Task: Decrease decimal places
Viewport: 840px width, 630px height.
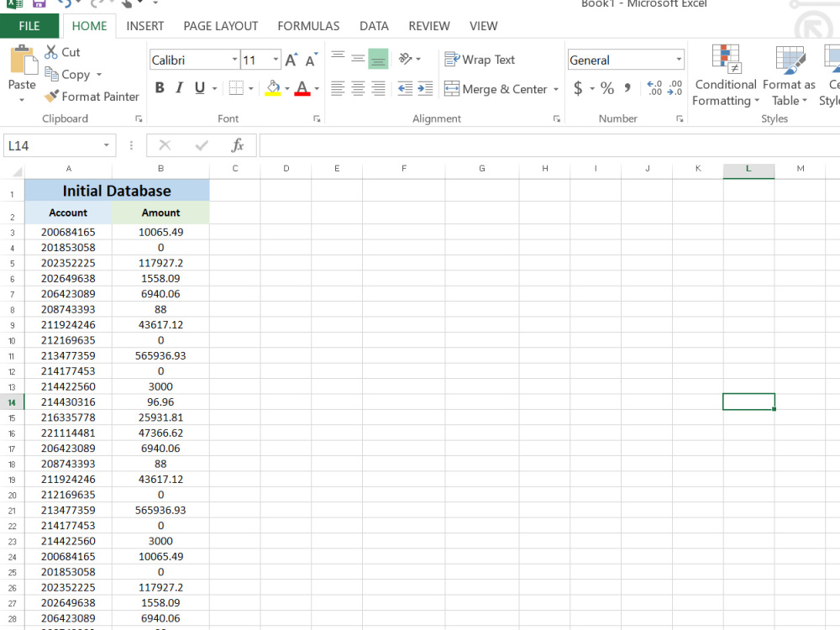Action: [x=675, y=88]
